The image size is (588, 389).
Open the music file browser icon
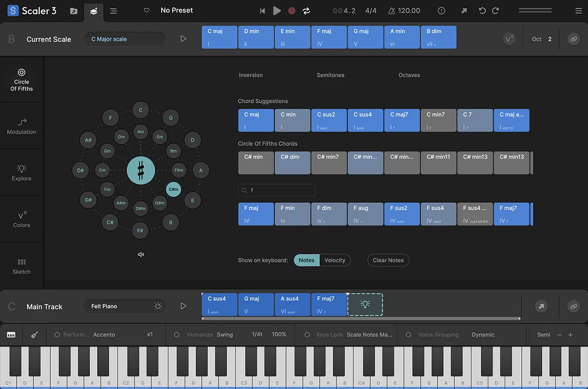click(x=74, y=11)
